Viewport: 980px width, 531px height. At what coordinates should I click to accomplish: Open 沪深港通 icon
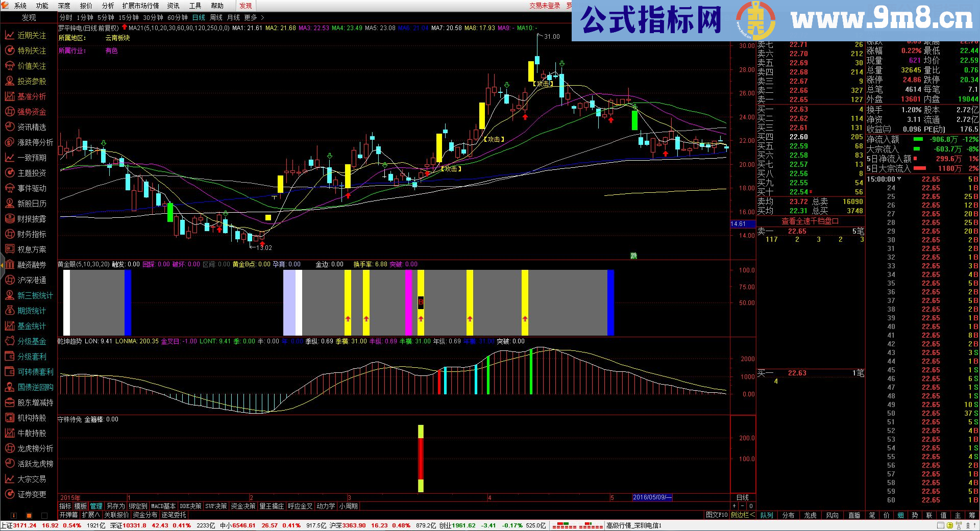[x=9, y=280]
